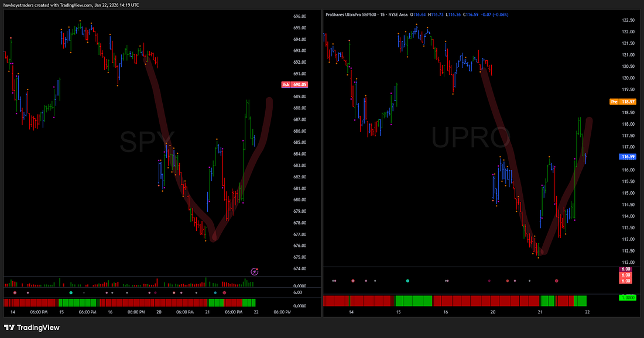Image resolution: width=644 pixels, height=338 pixels.
Task: Click the purple lightning event icon on SPY chart
Action: (x=255, y=271)
